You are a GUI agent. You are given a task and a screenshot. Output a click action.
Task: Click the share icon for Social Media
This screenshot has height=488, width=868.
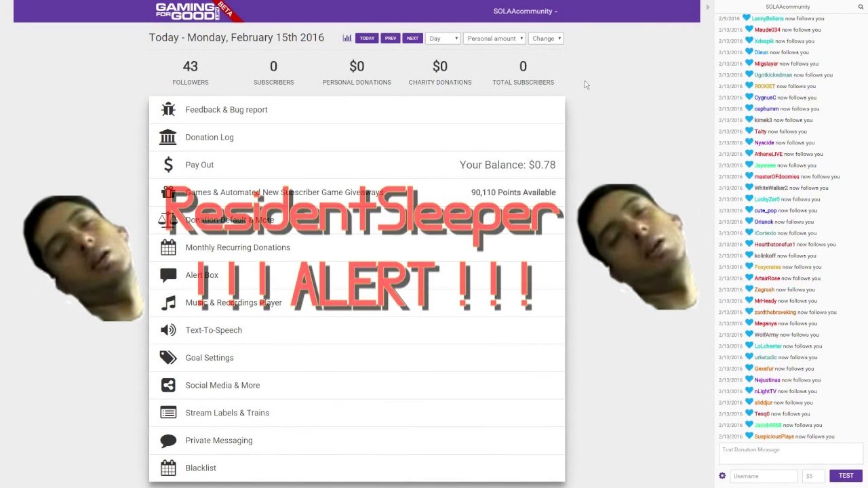[x=168, y=385]
